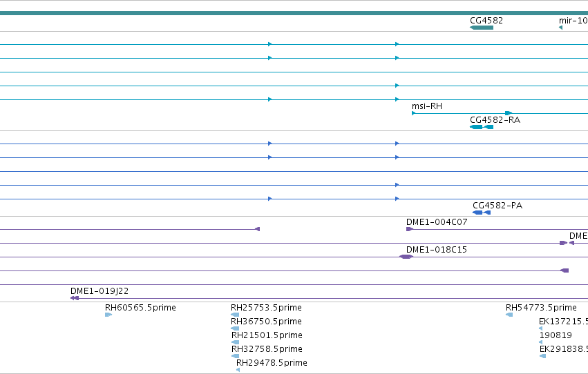The height and width of the screenshot is (374, 588).
Task: Select the RH29478.5prime EST arrow
Action: point(238,370)
